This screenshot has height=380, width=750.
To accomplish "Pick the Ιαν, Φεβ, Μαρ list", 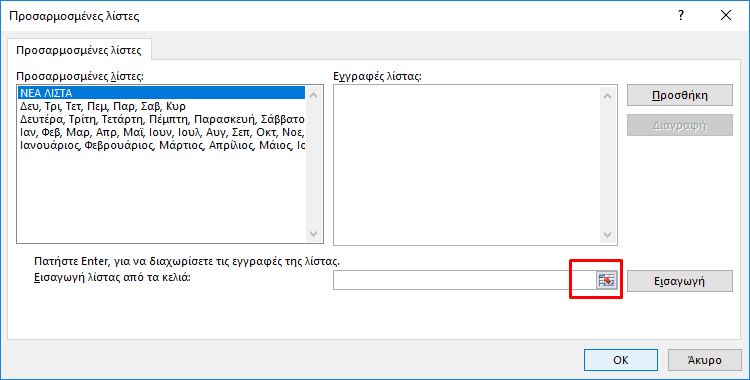I will pyautogui.click(x=162, y=132).
